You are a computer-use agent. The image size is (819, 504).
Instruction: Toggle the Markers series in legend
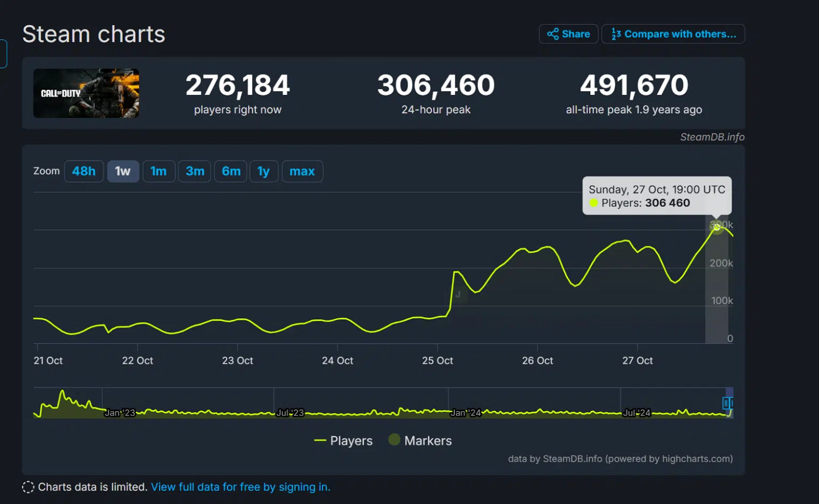click(x=420, y=441)
